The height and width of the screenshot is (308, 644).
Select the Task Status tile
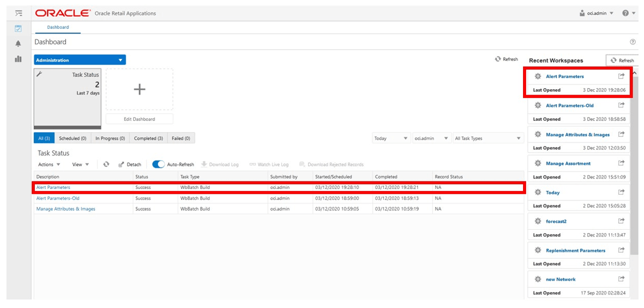click(x=67, y=99)
